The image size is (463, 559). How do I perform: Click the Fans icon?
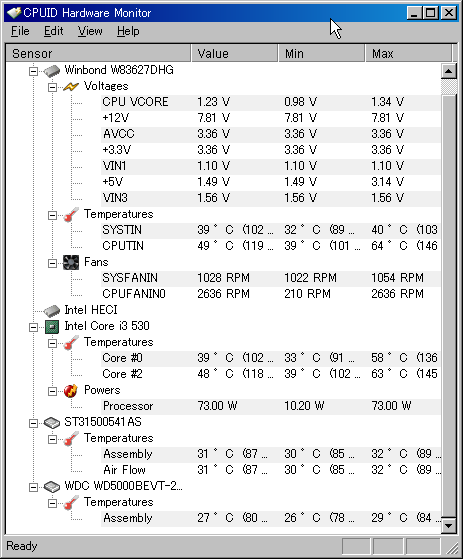pos(71,262)
